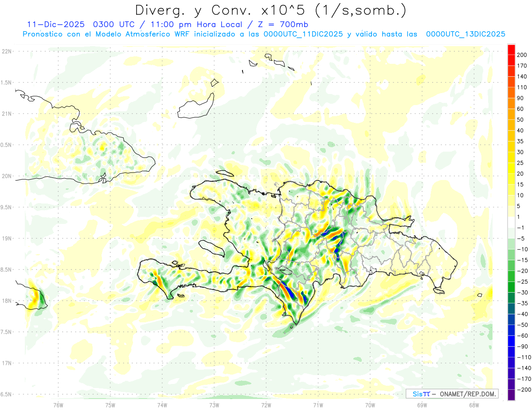Image resolution: width=532 pixels, height=411 pixels.
Task: Click the positive "40" color scale label
Action: tap(520, 130)
